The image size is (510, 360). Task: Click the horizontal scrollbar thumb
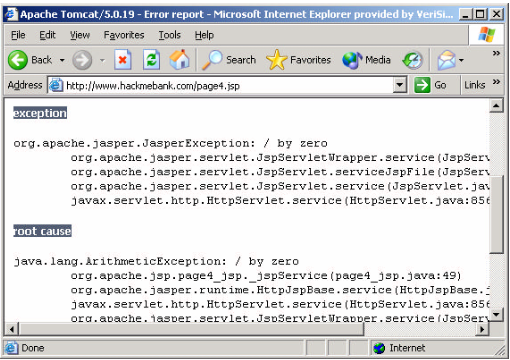pyautogui.click(x=191, y=329)
